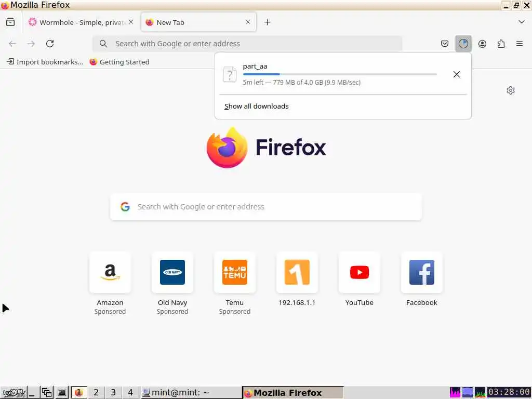Click the Firefox logo on the page
Screen dimensions: 532x399
pos(227,147)
